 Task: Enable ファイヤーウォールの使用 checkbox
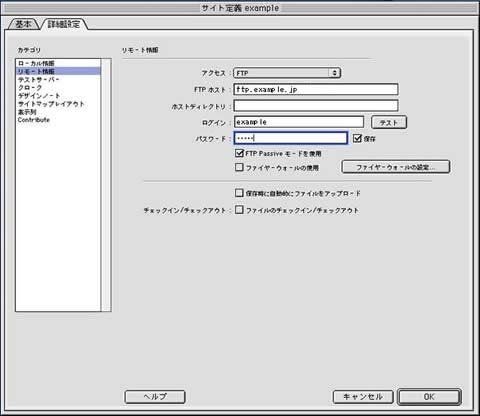(x=239, y=167)
